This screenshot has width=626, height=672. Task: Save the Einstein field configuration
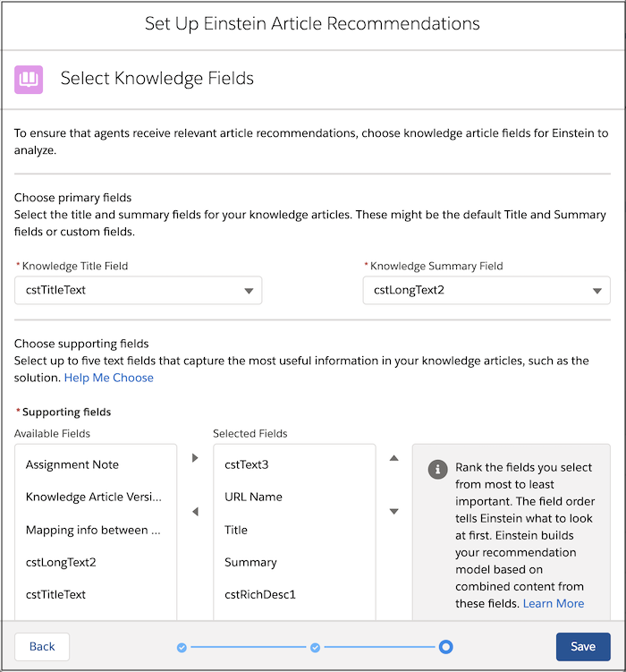583,647
